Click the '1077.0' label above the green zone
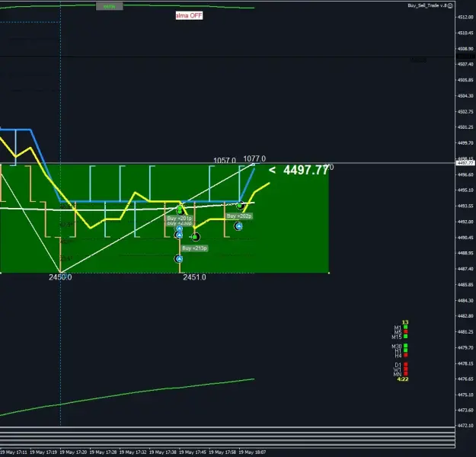The height and width of the screenshot is (457, 476). pyautogui.click(x=254, y=159)
